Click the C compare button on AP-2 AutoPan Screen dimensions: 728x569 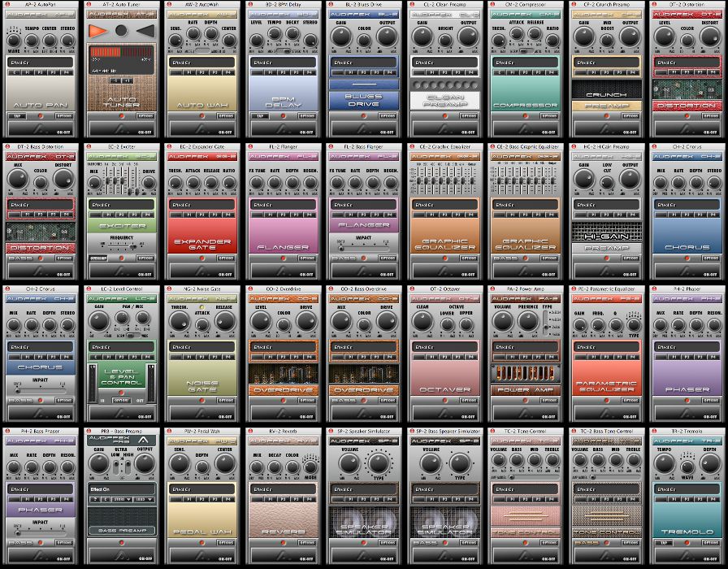pos(15,73)
